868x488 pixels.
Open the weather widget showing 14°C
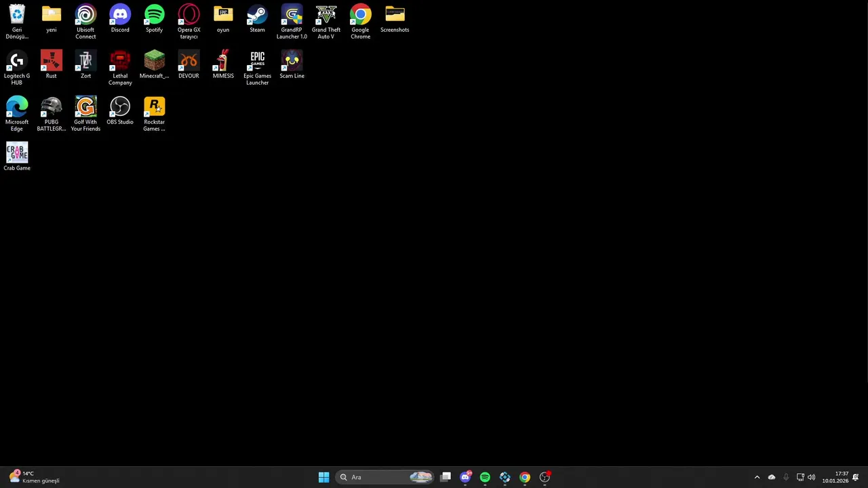pos(35,477)
